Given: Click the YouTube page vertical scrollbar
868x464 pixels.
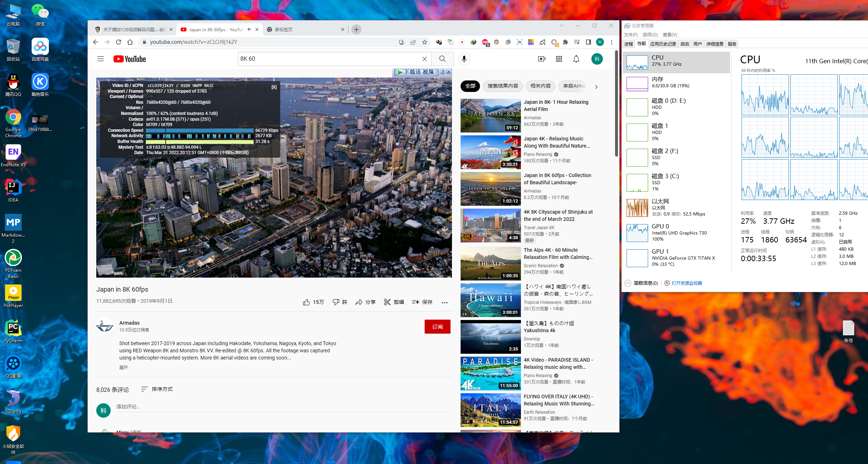Looking at the screenshot, I should click(617, 104).
